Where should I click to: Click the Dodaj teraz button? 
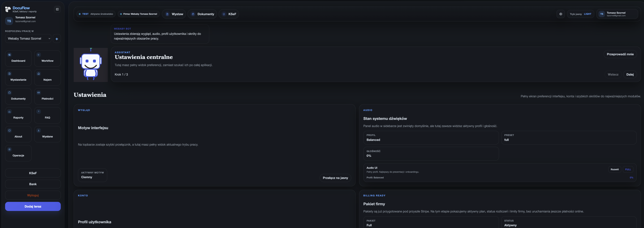pyautogui.click(x=33, y=206)
